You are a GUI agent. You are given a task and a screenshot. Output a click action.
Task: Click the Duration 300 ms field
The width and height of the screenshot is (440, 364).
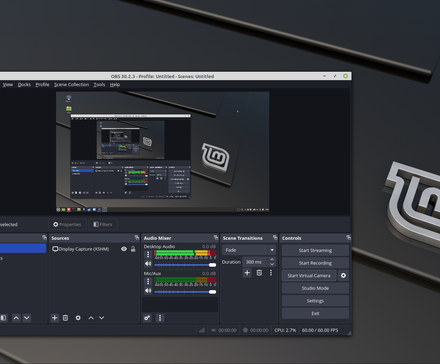tap(255, 262)
